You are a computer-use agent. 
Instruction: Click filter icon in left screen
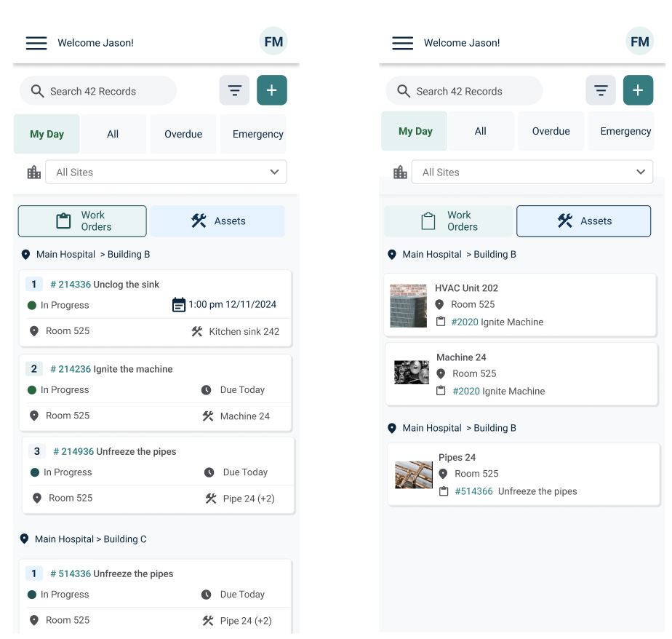234,90
